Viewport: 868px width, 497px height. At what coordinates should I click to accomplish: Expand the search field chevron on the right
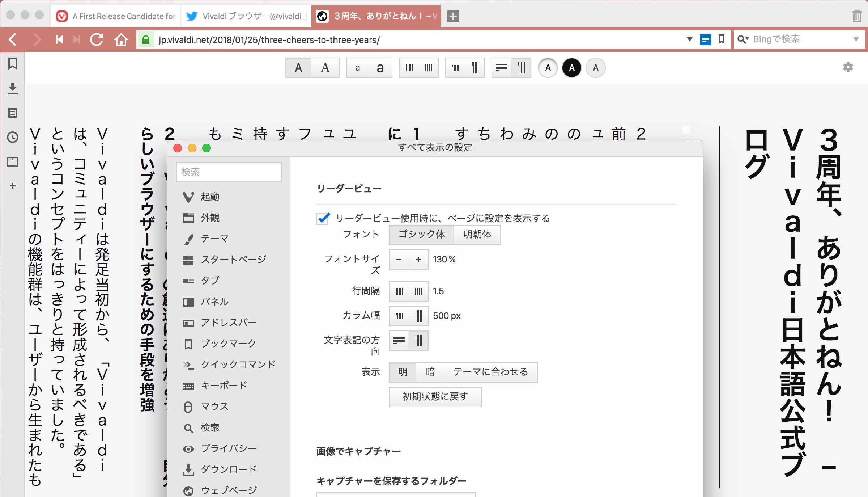[856, 40]
